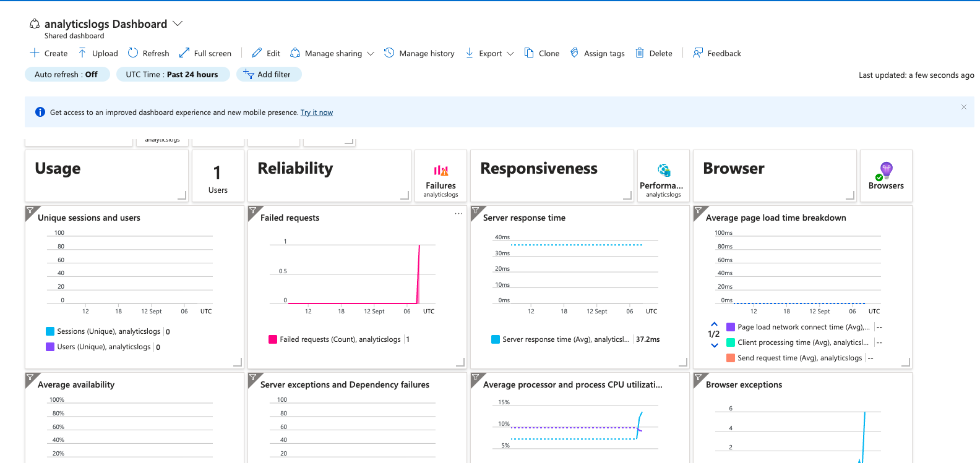Click the Manage history label
Image resolution: width=980 pixels, height=463 pixels.
427,54
